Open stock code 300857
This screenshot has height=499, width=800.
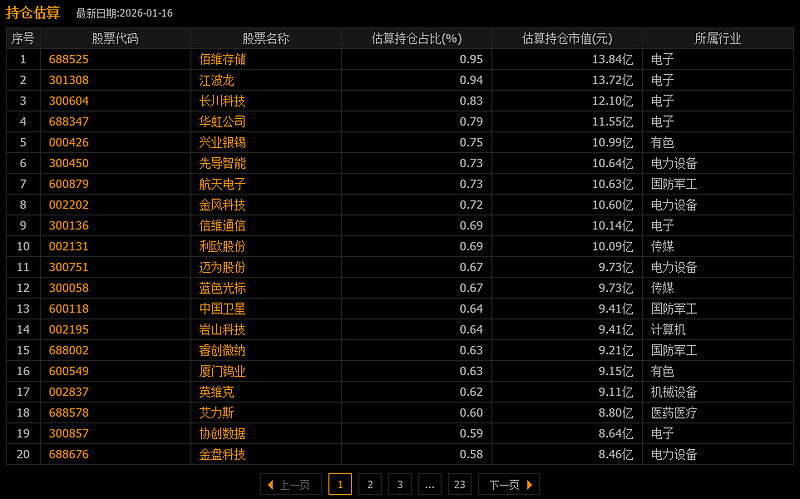(x=69, y=433)
